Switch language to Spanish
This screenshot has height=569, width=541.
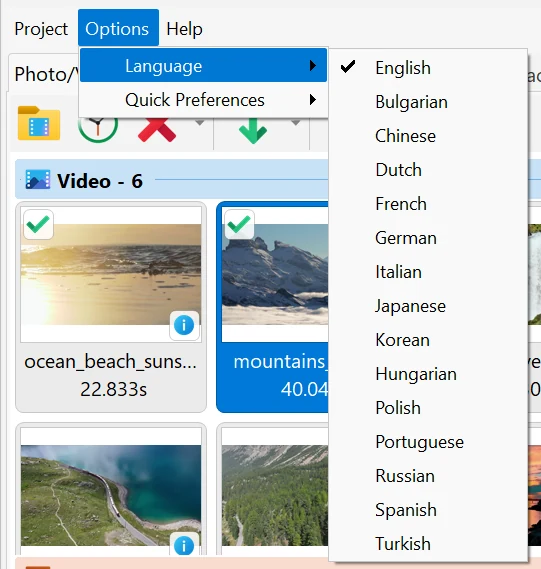[x=428, y=510]
